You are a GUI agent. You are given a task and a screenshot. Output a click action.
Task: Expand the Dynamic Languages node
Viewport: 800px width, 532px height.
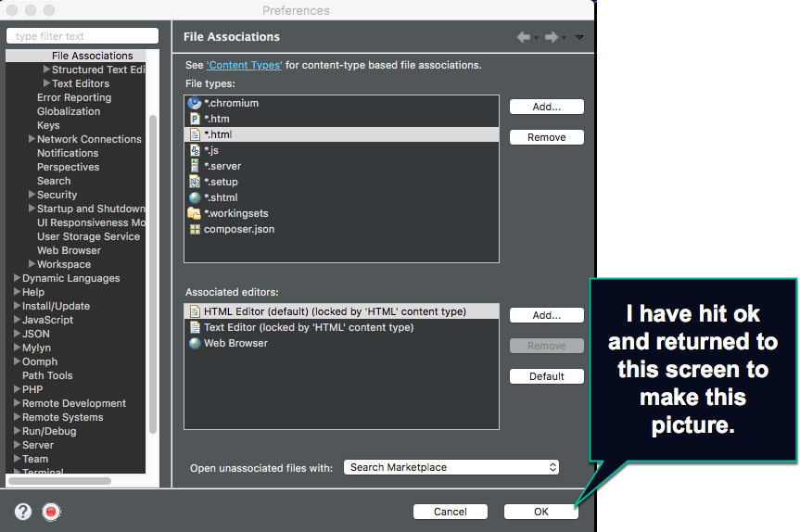17,277
